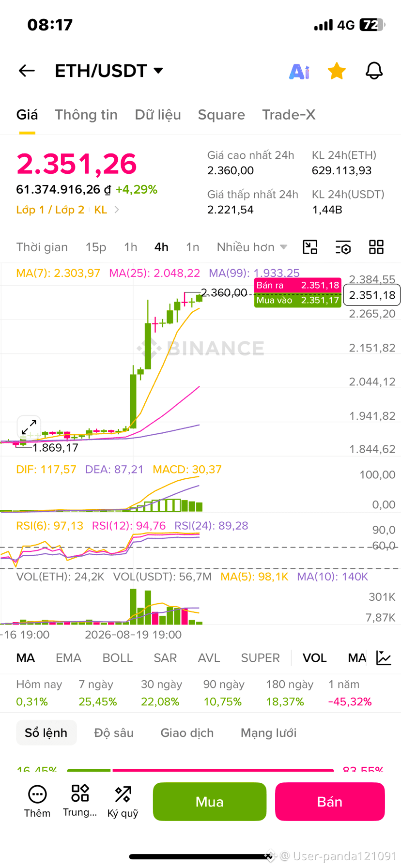Tap the Mua vào 2.351,17 price label
The height and width of the screenshot is (868, 401).
[298, 300]
